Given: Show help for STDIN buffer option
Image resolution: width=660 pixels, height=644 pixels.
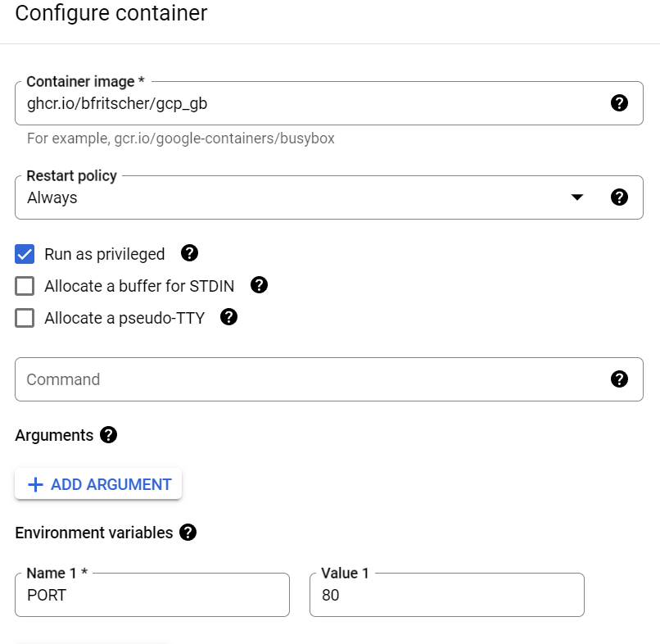Looking at the screenshot, I should pyautogui.click(x=259, y=285).
